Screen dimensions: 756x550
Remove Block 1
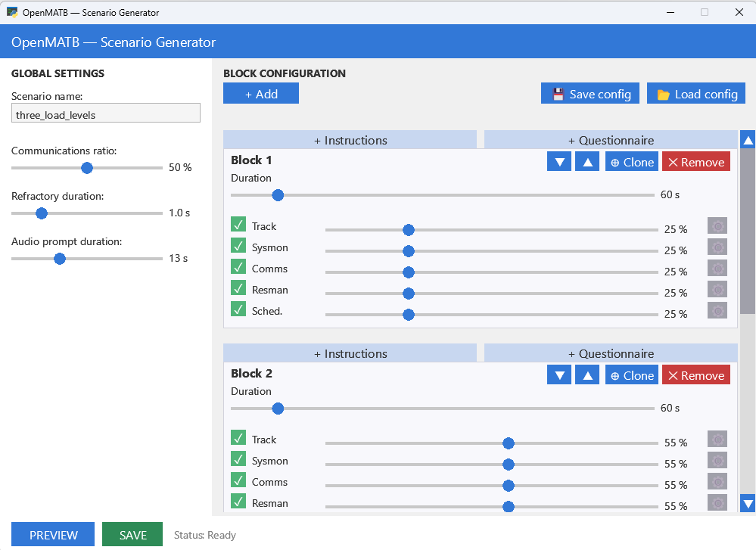tap(696, 161)
